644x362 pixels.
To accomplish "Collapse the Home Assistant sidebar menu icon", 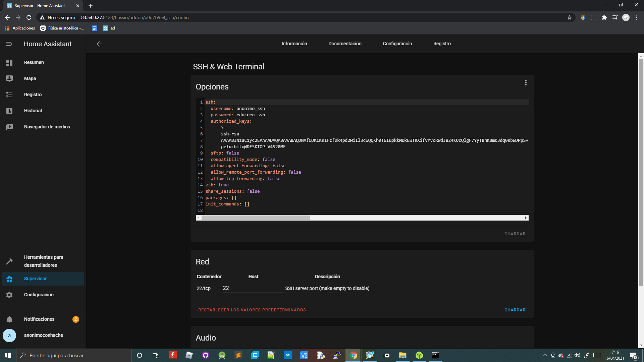I will point(9,44).
